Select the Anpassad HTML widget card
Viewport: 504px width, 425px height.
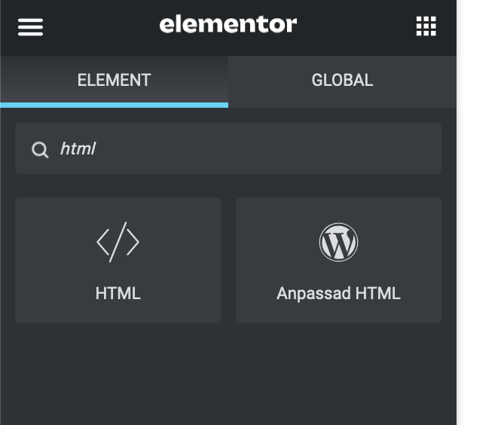pos(338,260)
